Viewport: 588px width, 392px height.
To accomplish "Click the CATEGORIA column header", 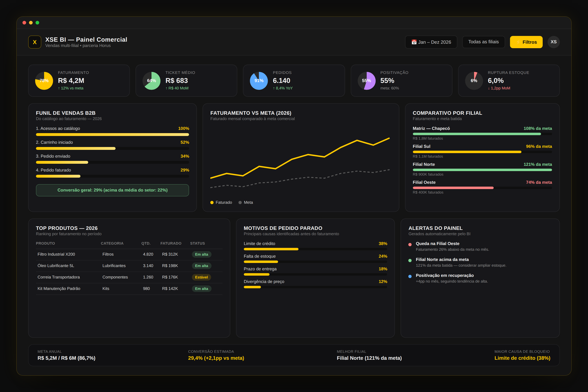I will click(112, 243).
